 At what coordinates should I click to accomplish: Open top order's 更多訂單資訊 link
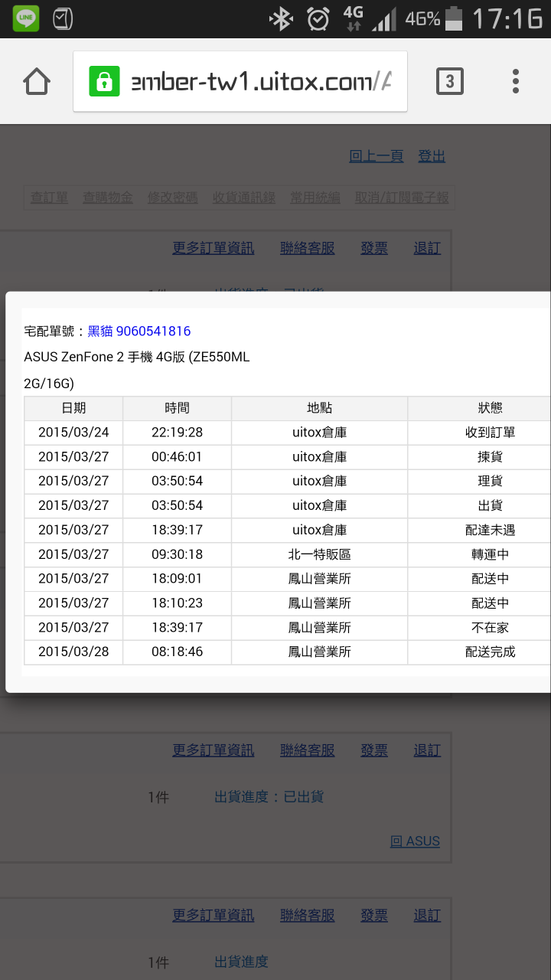click(214, 248)
